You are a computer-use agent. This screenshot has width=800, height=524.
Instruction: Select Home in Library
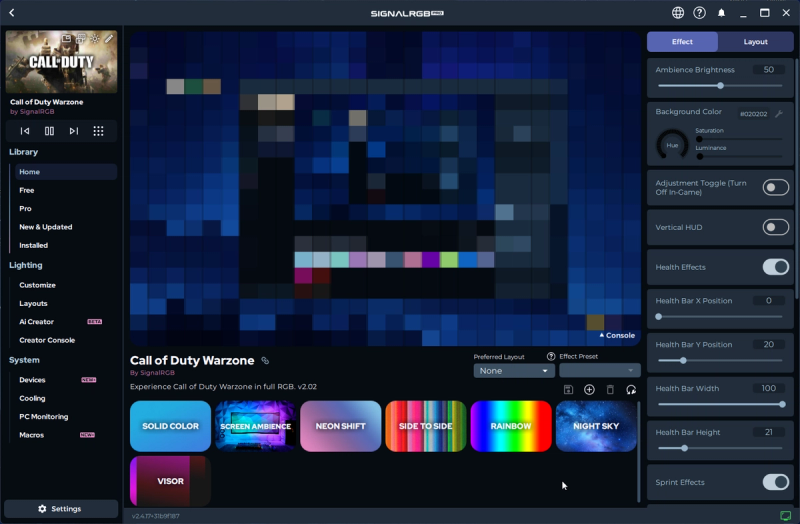[x=66, y=172]
